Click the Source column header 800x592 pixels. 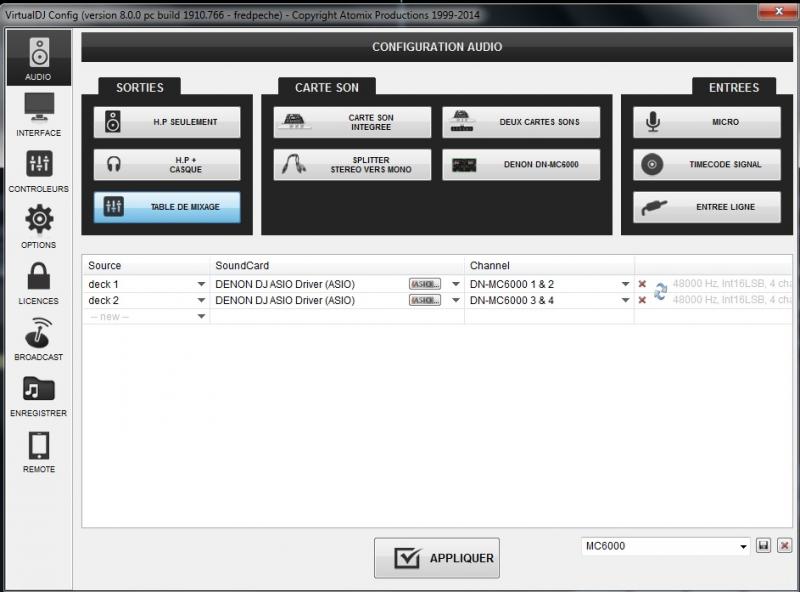coord(146,265)
